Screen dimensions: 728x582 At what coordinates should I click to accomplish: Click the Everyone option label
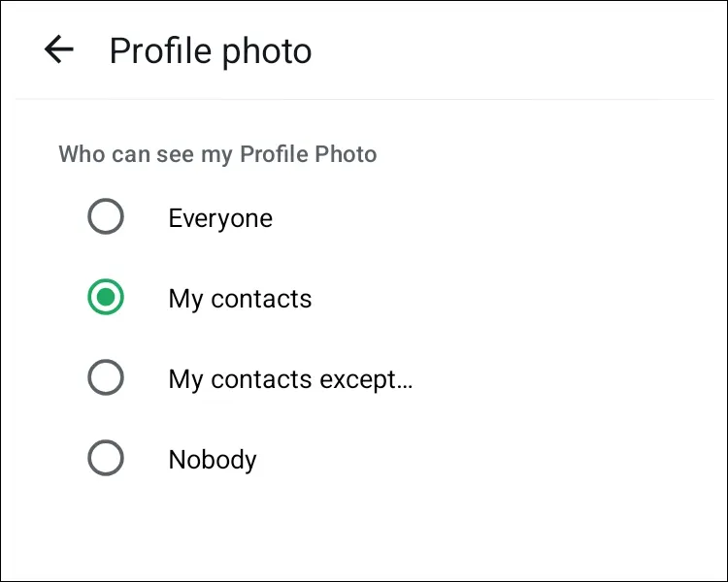[220, 218]
